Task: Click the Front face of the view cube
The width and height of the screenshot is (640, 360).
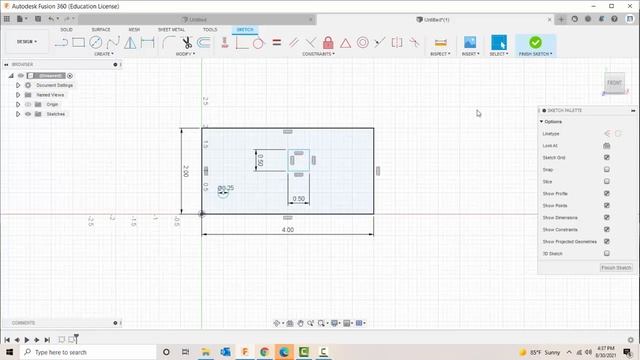Action: [614, 83]
